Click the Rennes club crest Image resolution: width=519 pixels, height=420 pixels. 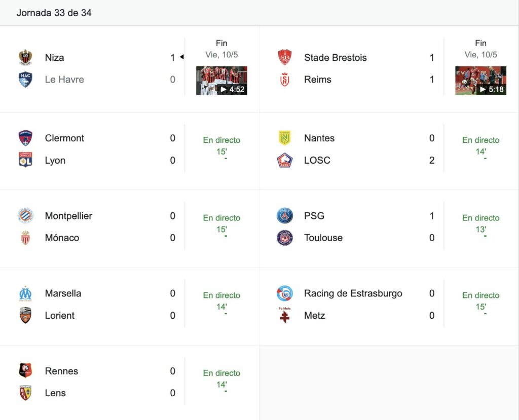point(25,371)
